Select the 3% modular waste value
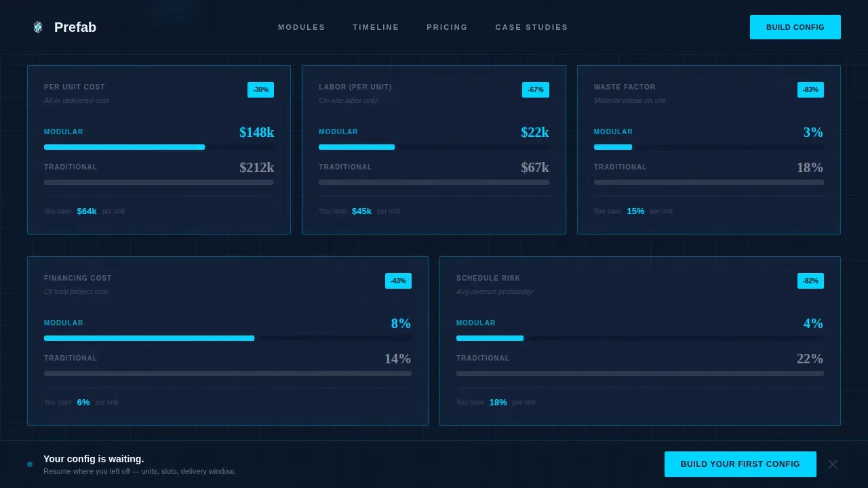Viewport: 868px width, 488px height. click(x=813, y=132)
